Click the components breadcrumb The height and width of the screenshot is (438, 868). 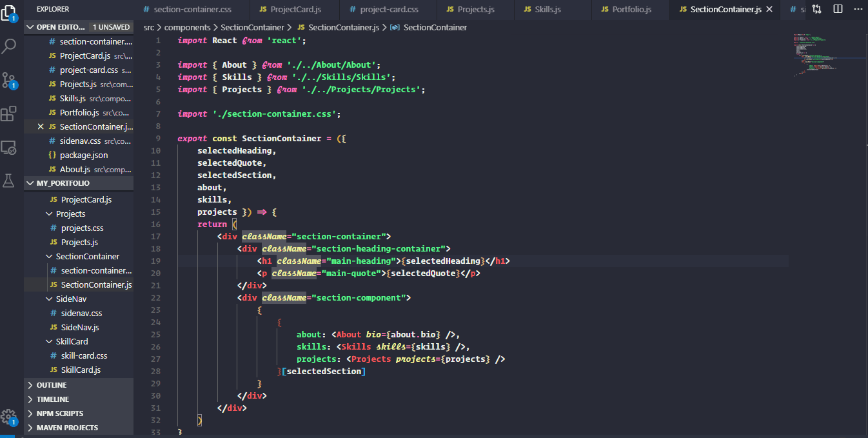coord(187,27)
